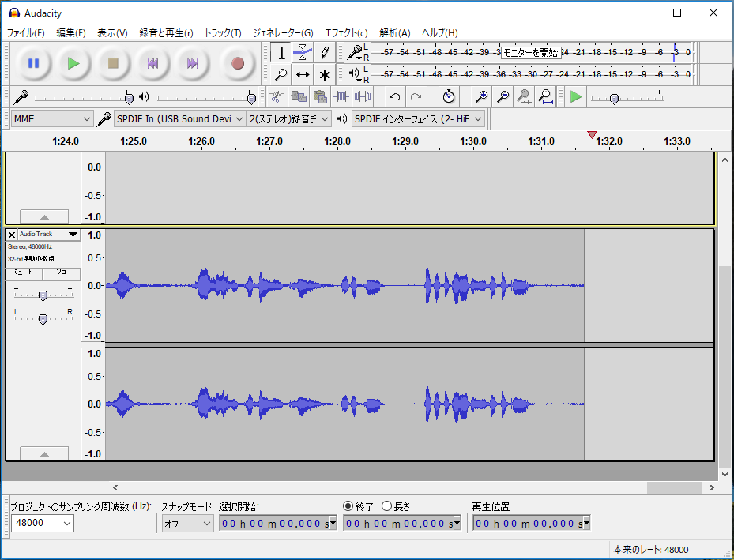Select the Envelope tool

point(303,52)
